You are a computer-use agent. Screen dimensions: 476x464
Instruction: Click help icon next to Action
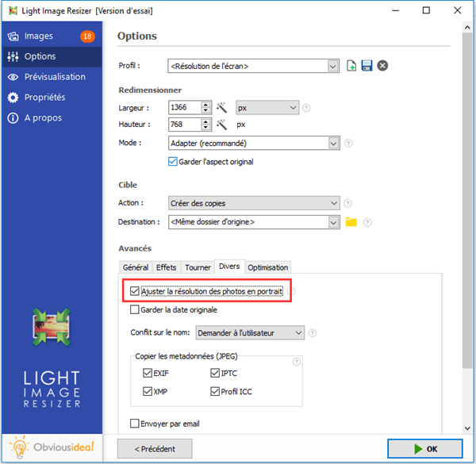348,203
